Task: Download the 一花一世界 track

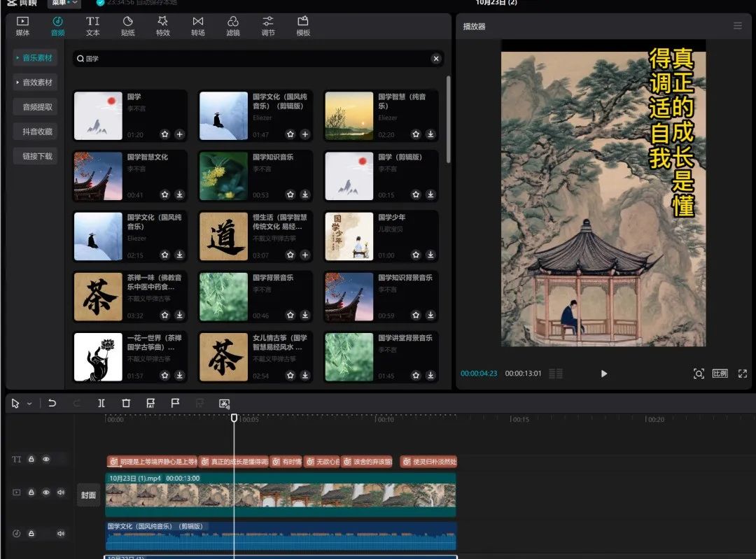Action: coord(179,376)
